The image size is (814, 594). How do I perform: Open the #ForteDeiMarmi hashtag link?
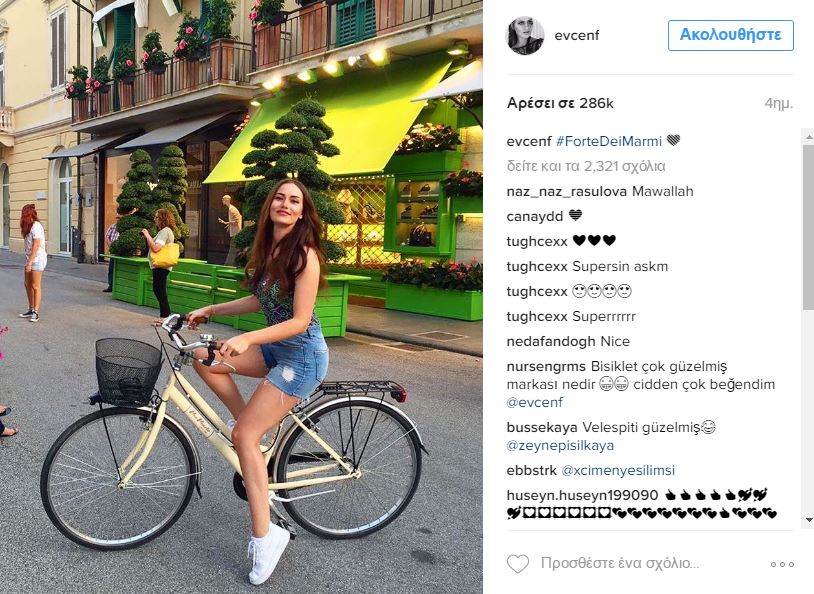608,141
